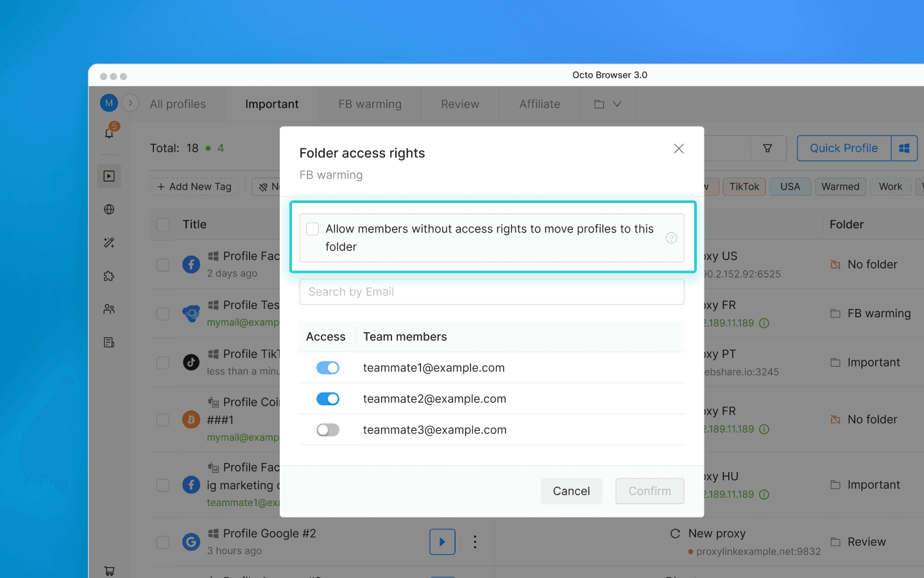Open the team members icon in sidebar

click(109, 309)
